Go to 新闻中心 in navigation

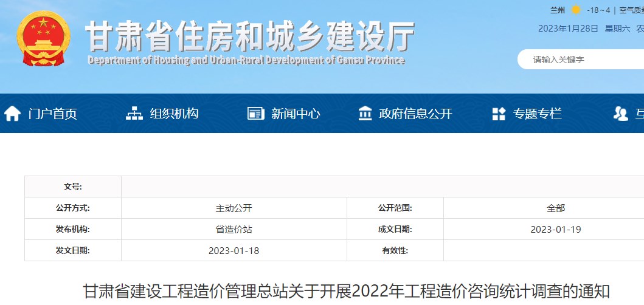(x=296, y=114)
